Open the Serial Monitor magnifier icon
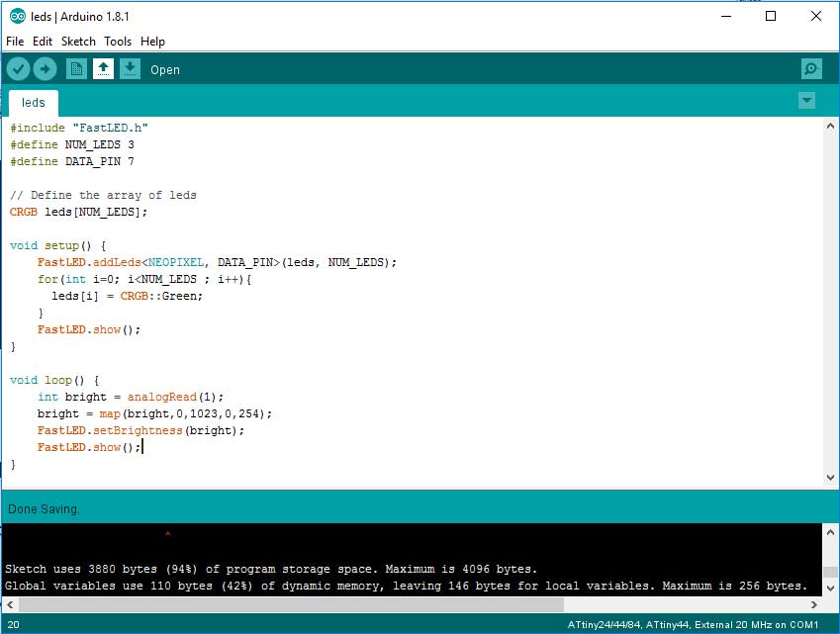The width and height of the screenshot is (840, 634). [x=811, y=69]
